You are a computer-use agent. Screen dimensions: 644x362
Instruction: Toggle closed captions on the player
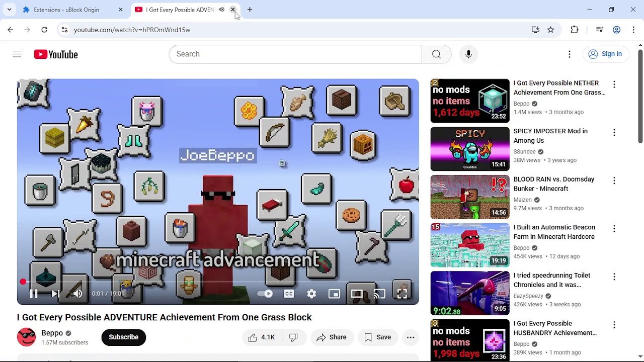coord(289,294)
